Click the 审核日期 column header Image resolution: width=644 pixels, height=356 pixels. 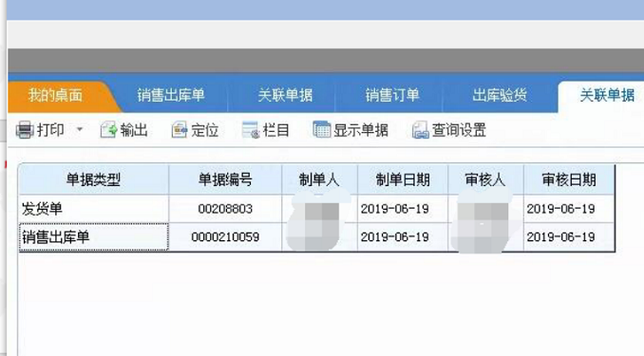569,179
